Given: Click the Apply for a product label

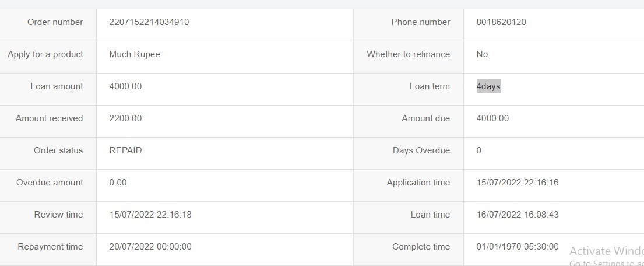Looking at the screenshot, I should [45, 54].
